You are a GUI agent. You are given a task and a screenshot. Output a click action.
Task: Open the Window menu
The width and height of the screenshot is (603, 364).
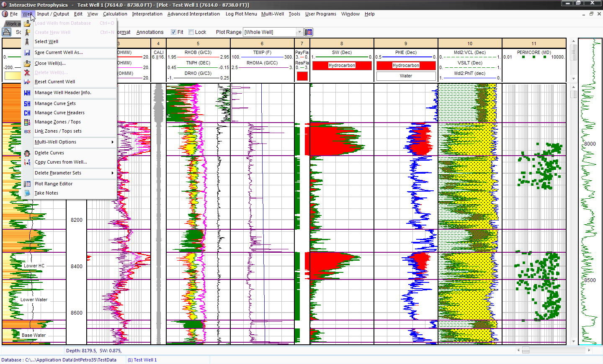[x=350, y=14]
